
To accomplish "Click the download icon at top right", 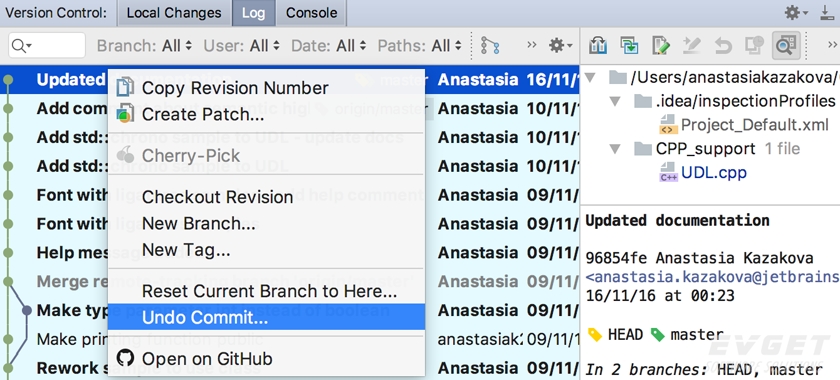I will (827, 12).
